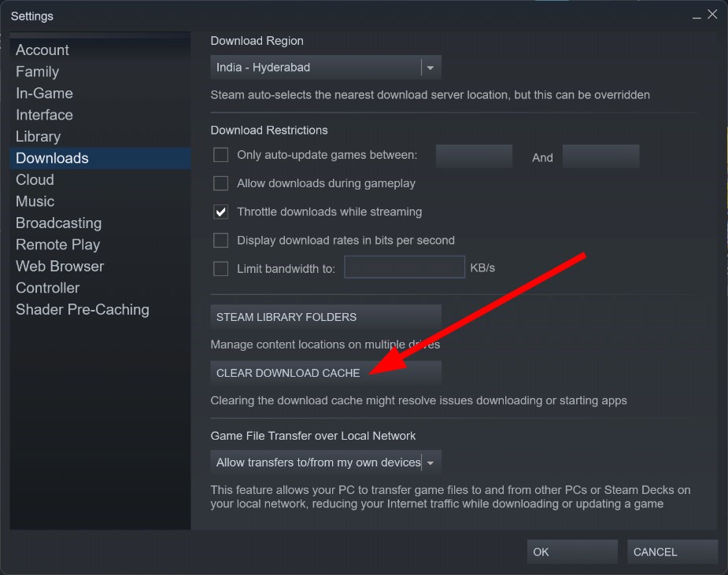Open the Cloud settings category

(100, 179)
